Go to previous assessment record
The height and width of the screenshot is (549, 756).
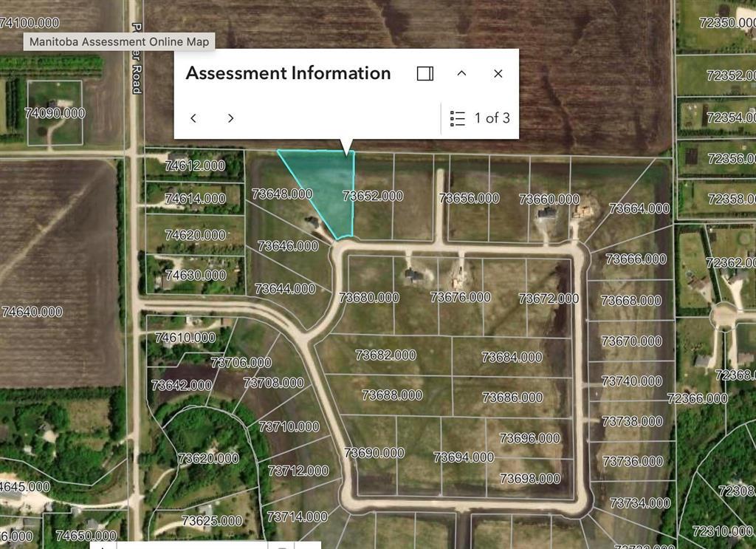coord(193,118)
